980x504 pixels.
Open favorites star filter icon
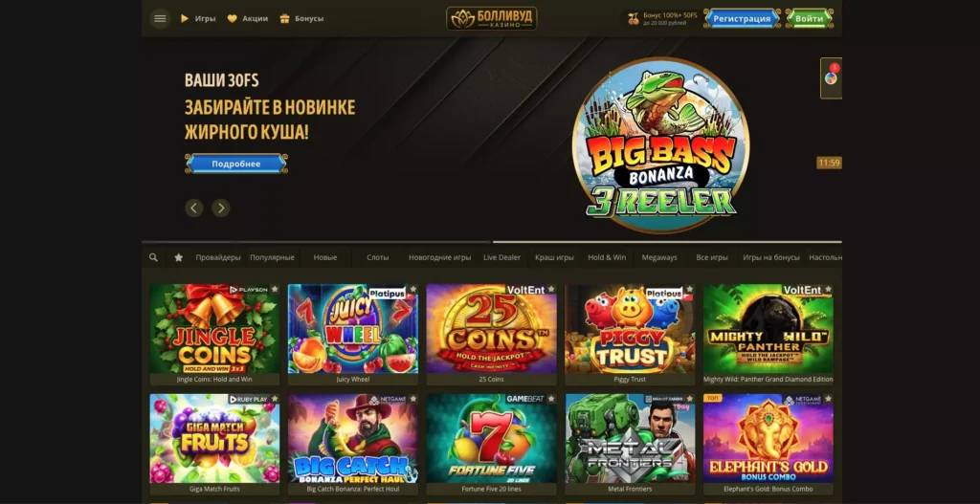(178, 257)
